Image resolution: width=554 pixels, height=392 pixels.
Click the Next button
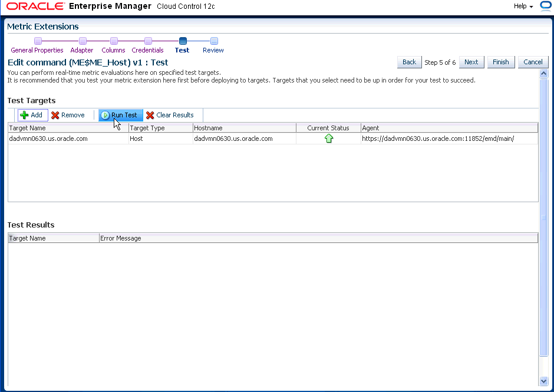tap(471, 62)
